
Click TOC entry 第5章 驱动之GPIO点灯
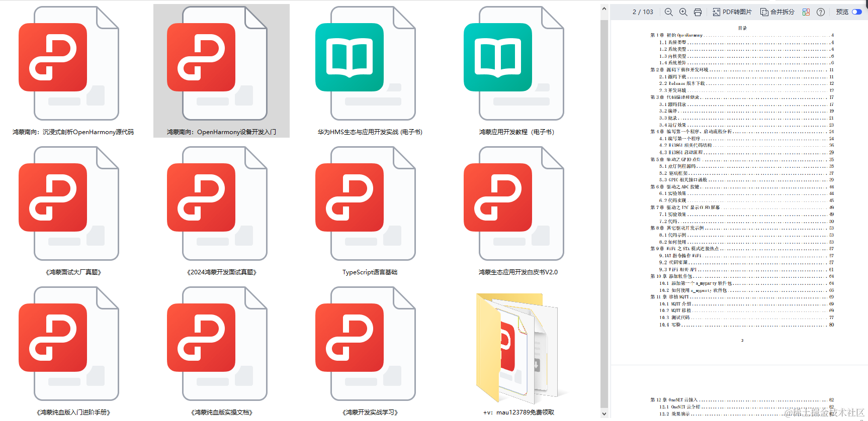[742, 159]
